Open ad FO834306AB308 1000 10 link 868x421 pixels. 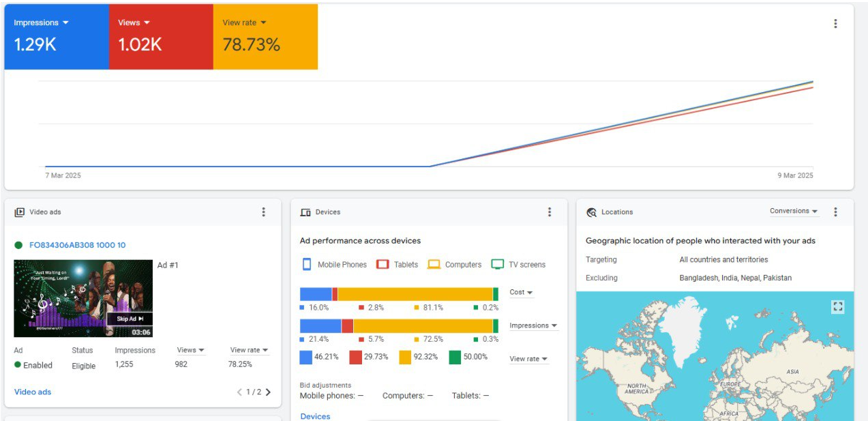point(77,245)
